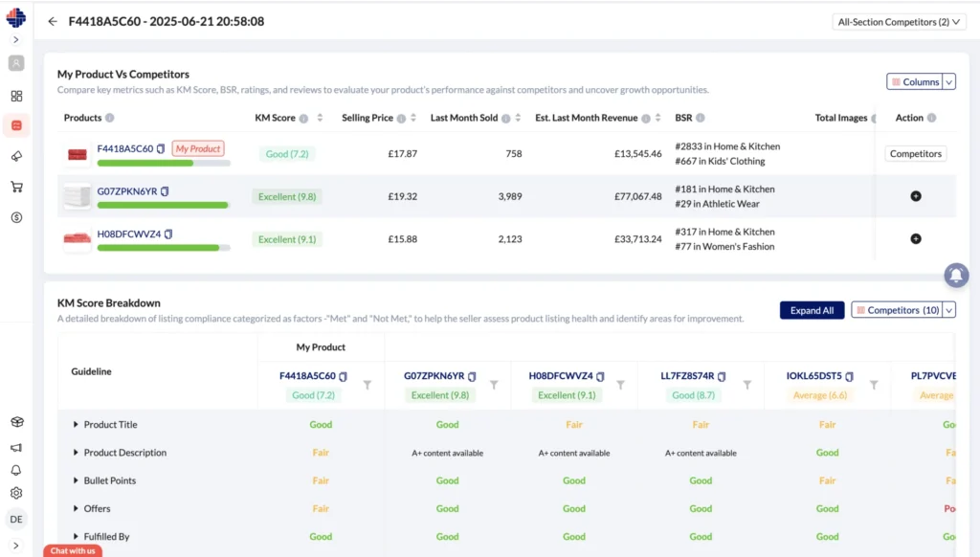Click score progress bar under H08DFCWVZ4
The height and width of the screenshot is (557, 980).
164,248
